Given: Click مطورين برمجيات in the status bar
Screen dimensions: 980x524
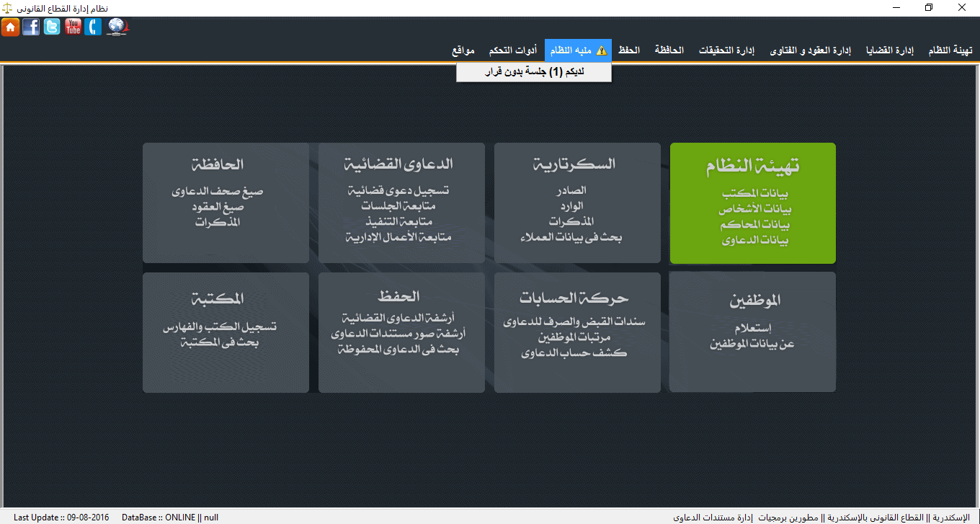Looking at the screenshot, I should 788,518.
